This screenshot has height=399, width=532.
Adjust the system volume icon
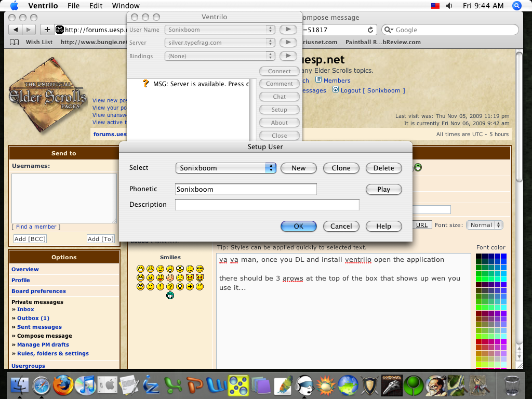449,6
